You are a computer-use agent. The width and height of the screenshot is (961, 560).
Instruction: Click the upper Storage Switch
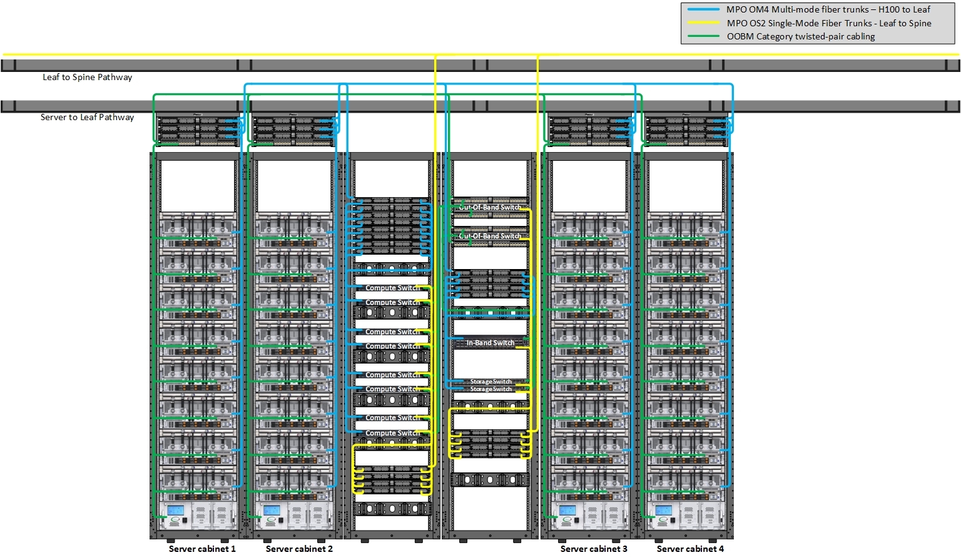tap(491, 381)
